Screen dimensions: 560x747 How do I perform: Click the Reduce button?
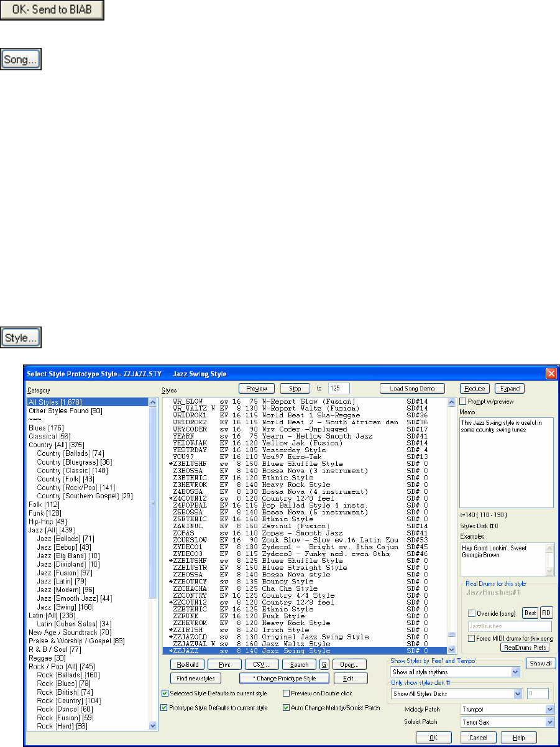click(474, 389)
